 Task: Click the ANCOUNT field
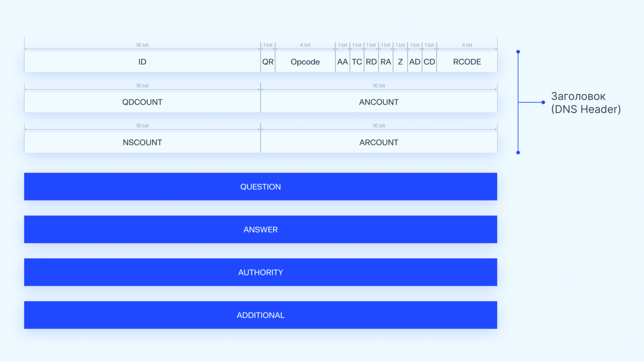[x=379, y=102]
